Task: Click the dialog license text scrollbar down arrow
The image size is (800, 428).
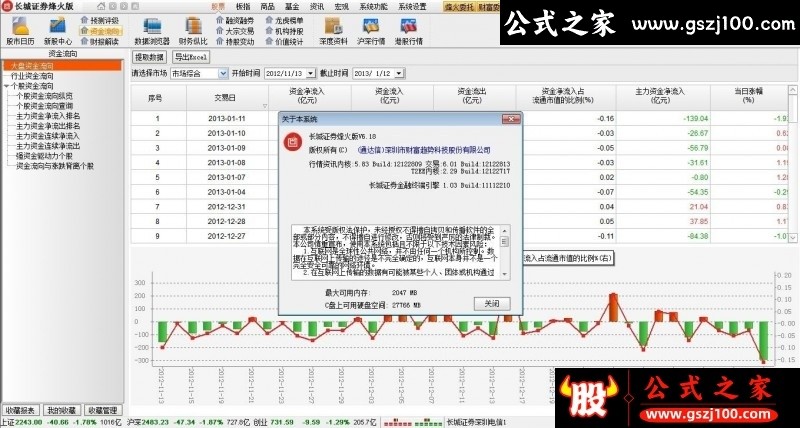Action: coord(504,274)
